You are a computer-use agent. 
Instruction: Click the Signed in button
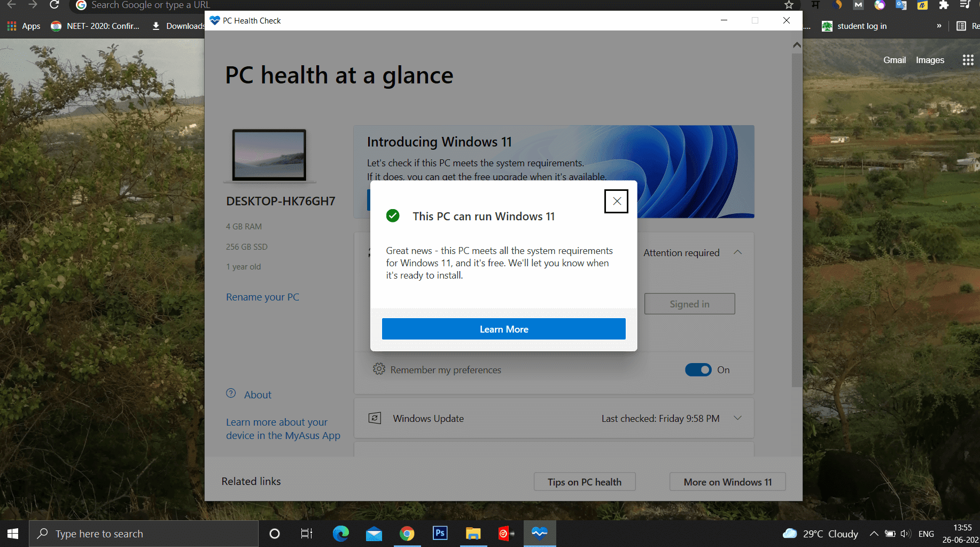tap(689, 304)
